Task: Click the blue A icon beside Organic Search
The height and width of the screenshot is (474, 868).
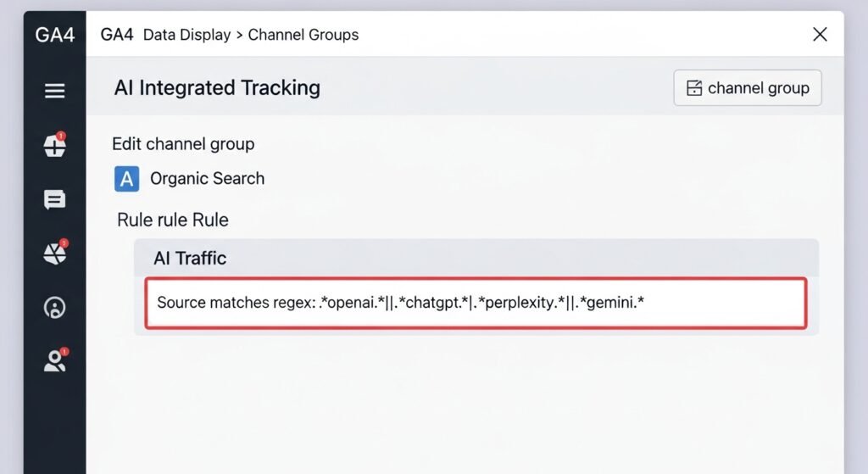Action: (x=127, y=179)
